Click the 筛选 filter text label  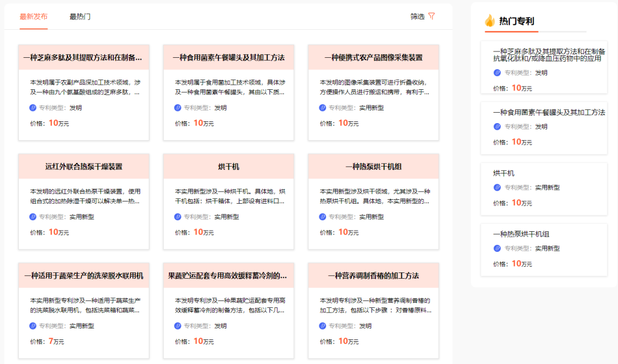tap(418, 17)
